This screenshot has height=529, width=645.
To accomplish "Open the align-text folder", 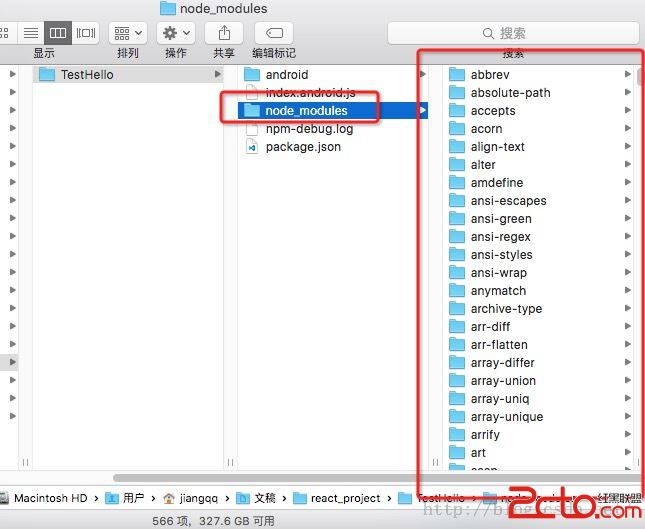I will click(x=540, y=147).
